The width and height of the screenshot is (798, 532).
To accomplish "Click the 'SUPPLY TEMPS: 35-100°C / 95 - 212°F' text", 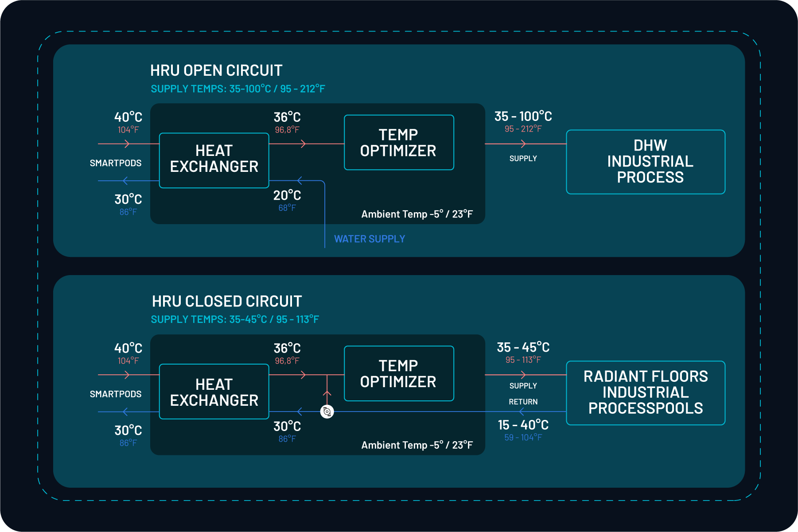I will [238, 89].
